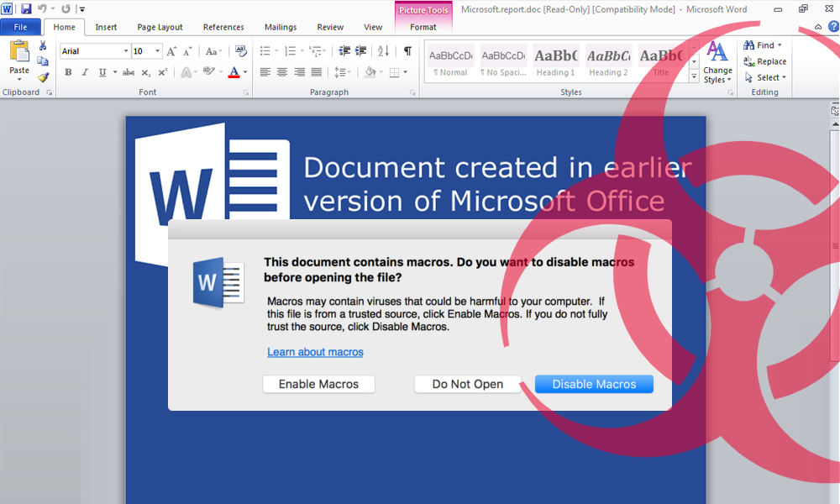Open the Picture Tools Format tab
The image size is (840, 504).
tap(423, 27)
